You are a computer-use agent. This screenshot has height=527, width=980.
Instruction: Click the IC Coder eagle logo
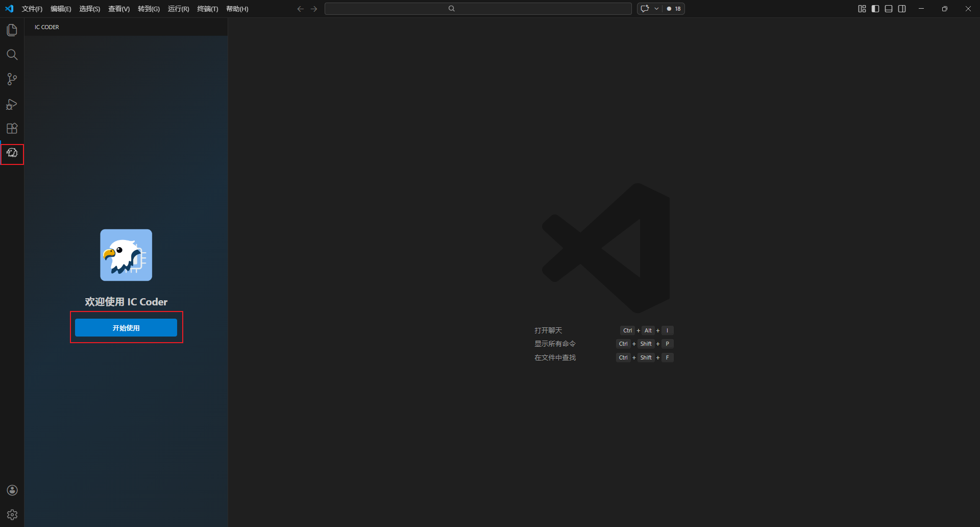pyautogui.click(x=126, y=255)
